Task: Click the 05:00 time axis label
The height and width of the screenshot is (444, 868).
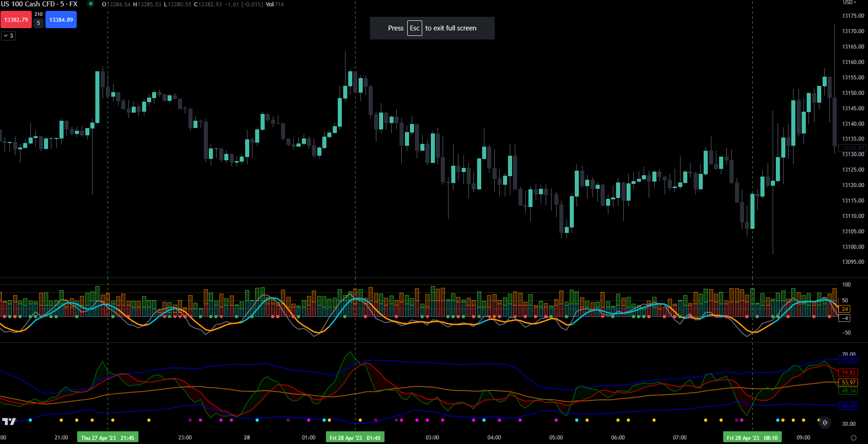Action: point(556,438)
